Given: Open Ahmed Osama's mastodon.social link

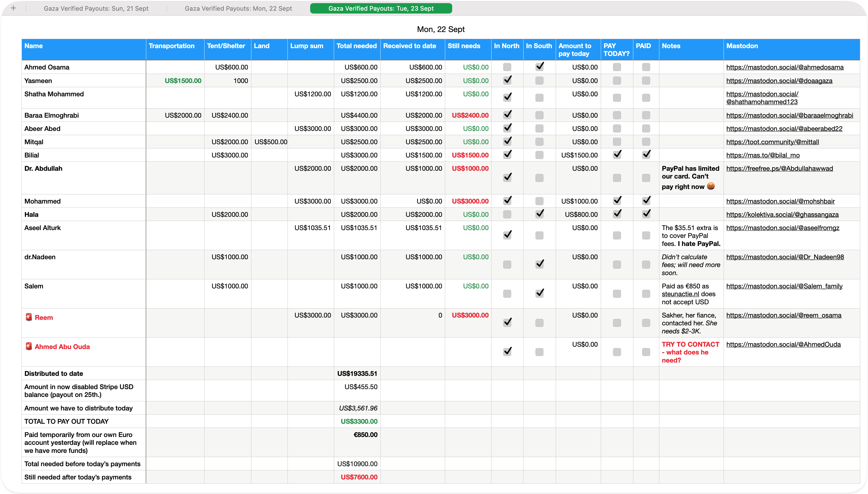Looking at the screenshot, I should [784, 67].
